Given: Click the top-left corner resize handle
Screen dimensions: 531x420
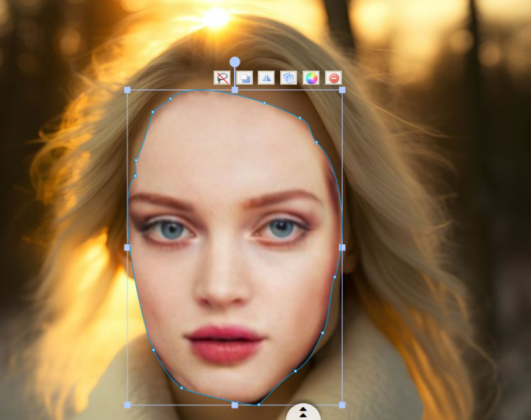Looking at the screenshot, I should click(127, 90).
